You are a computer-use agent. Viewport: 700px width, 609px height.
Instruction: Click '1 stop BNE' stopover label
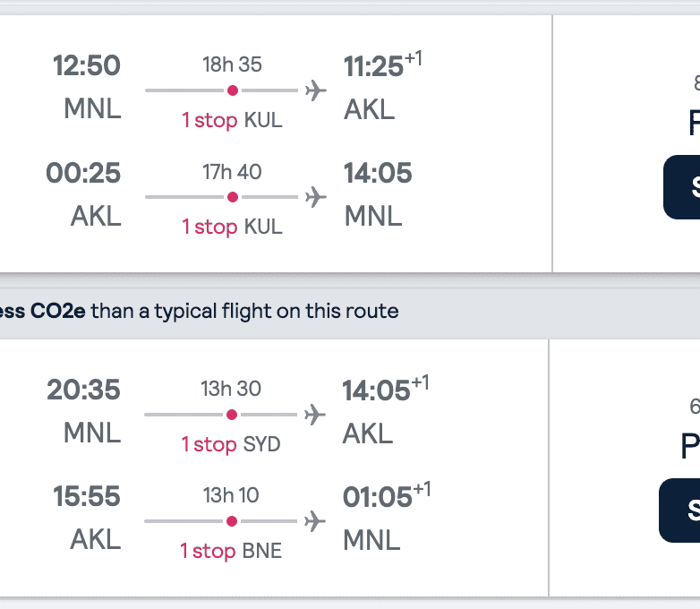(x=231, y=552)
